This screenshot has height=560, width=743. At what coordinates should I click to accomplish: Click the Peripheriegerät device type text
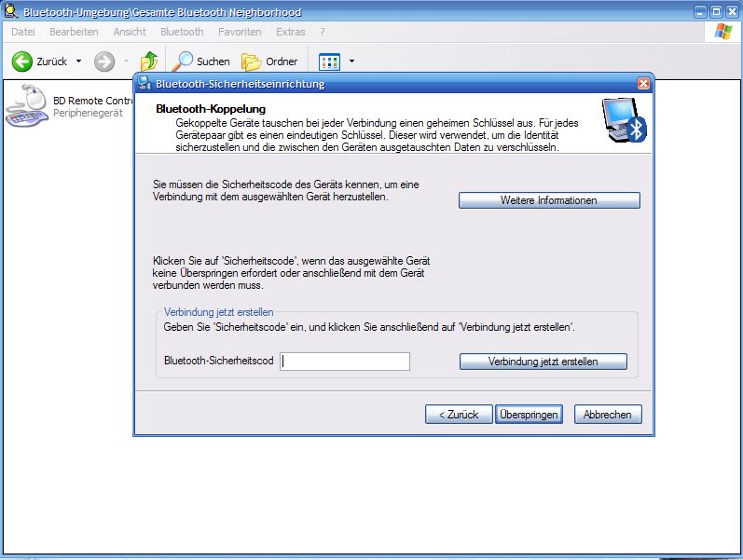[89, 114]
